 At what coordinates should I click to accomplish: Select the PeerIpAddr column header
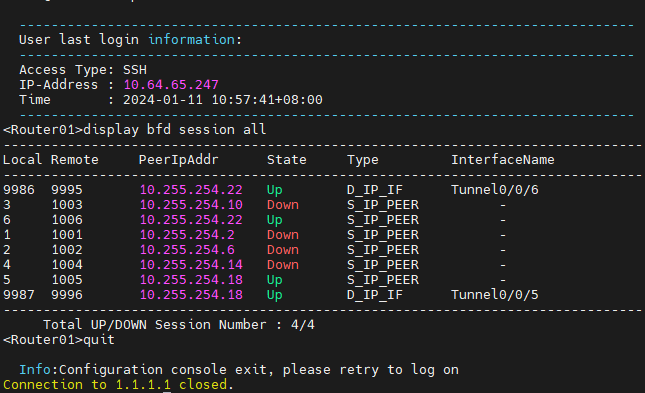click(x=179, y=160)
